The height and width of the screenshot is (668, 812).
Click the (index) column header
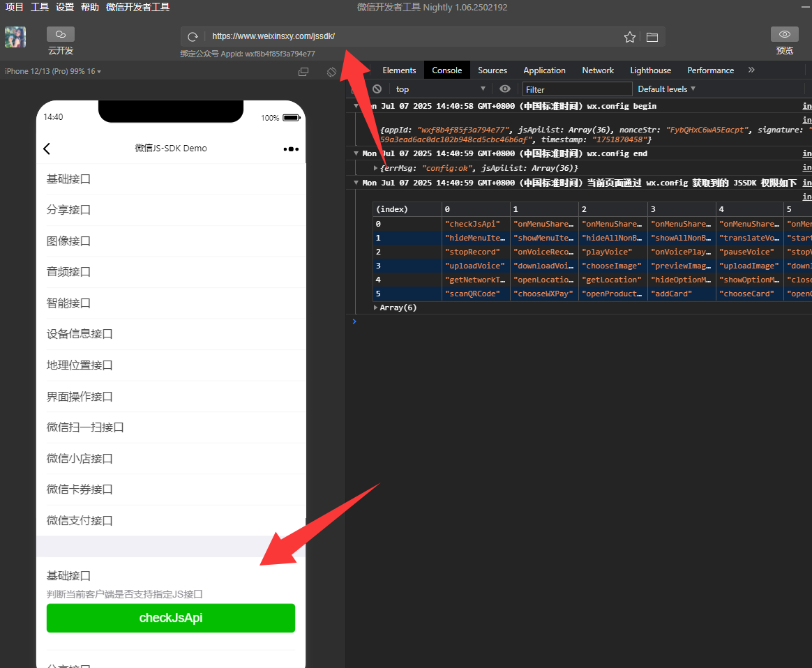407,209
